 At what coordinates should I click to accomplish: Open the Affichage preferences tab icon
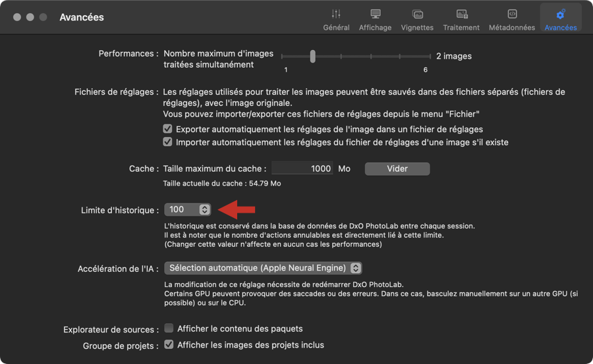tap(375, 14)
